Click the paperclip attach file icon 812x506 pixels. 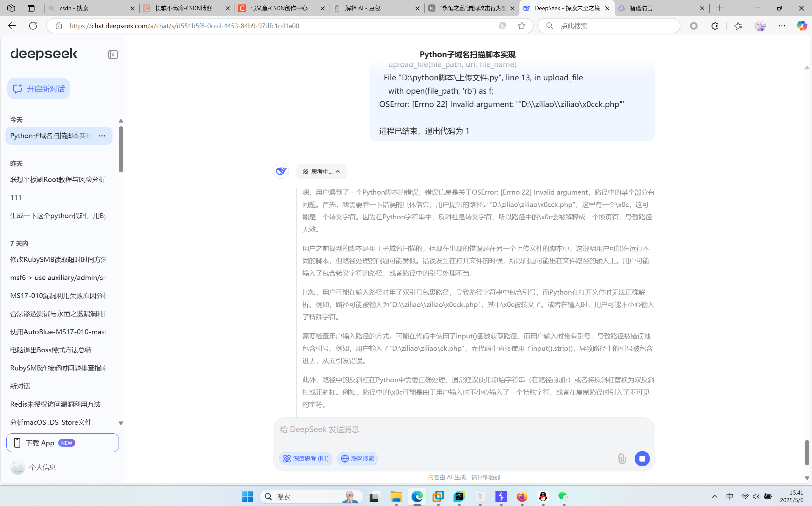pos(622,458)
